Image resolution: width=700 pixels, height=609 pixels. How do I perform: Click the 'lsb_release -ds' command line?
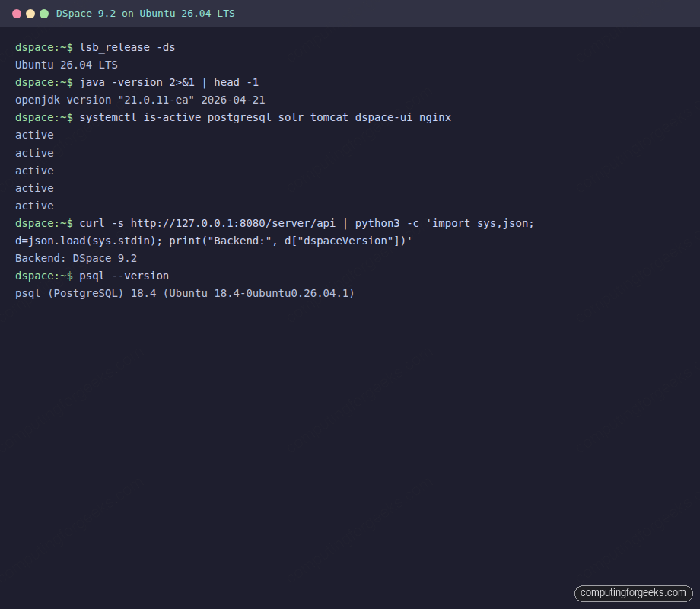[x=95, y=47]
